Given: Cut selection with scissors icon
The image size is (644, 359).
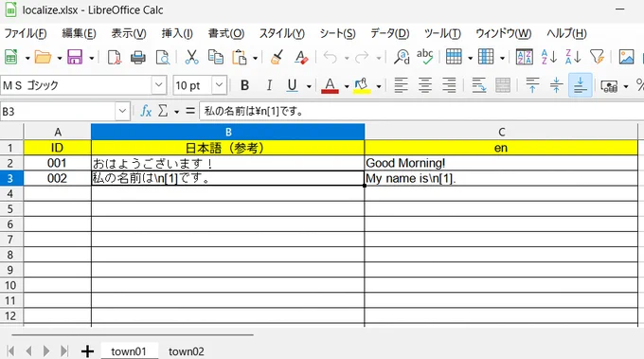Looking at the screenshot, I should [x=191, y=57].
